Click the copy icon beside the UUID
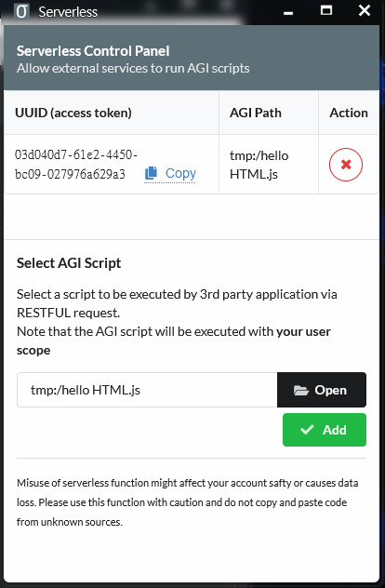This screenshot has height=588, width=385. pos(151,173)
